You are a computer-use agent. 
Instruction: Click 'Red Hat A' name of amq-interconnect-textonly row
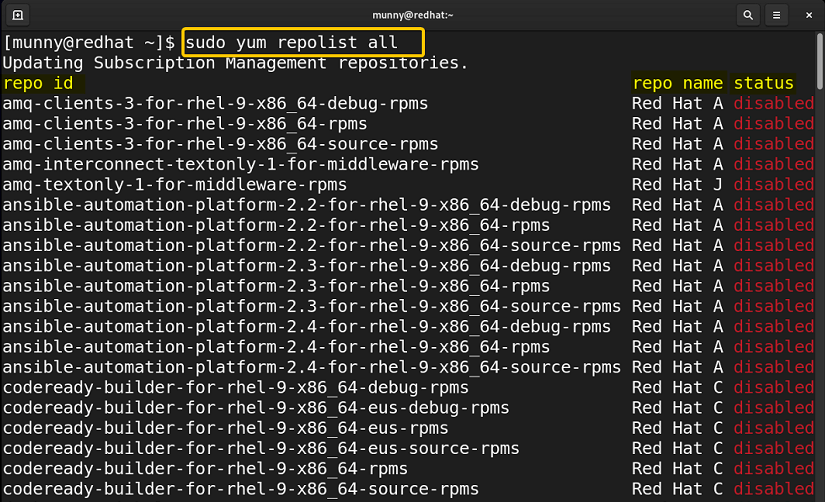click(677, 164)
